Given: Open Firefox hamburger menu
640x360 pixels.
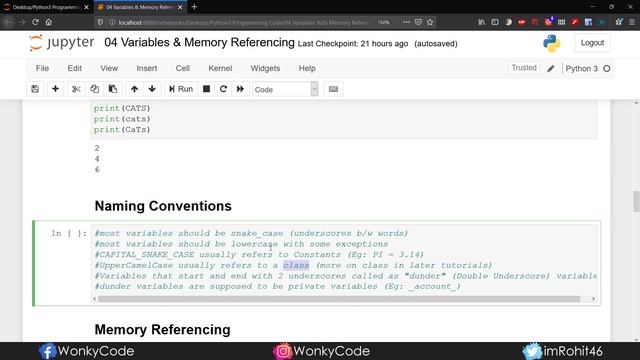Looking at the screenshot, I should (632, 22).
